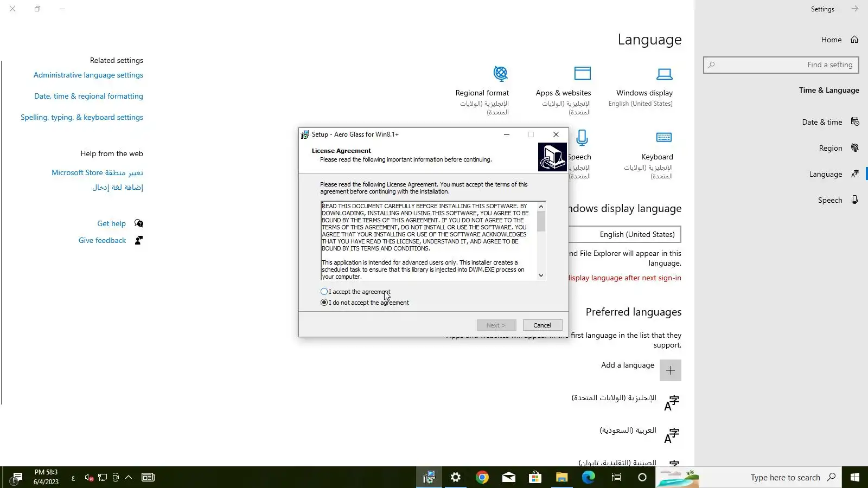The image size is (868, 488).
Task: Go to Settings Home
Action: (839, 40)
